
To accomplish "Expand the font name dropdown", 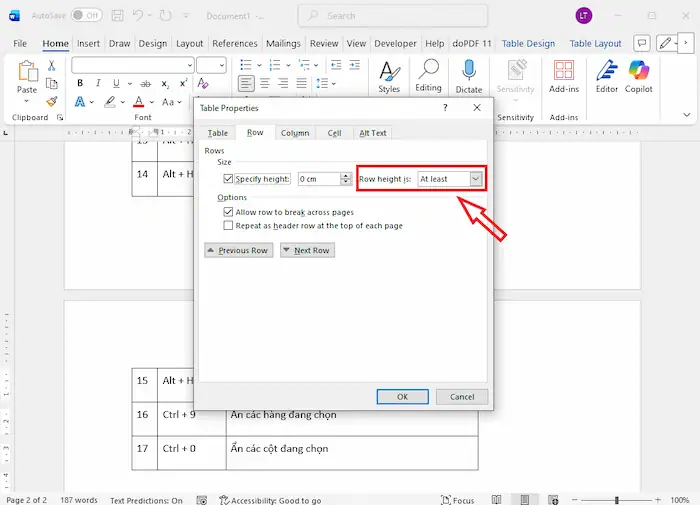I will [189, 65].
